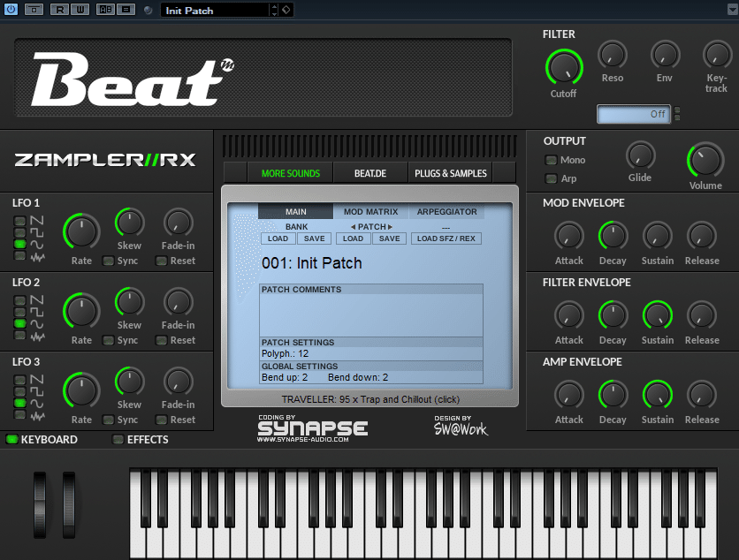Click LFO 2 Skew knob

coord(129,302)
